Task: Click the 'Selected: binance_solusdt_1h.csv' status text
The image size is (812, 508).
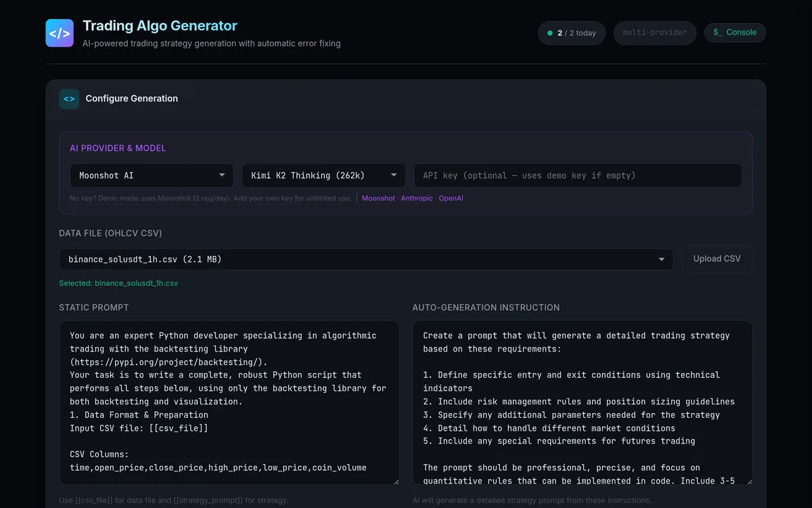Action: coord(118,283)
